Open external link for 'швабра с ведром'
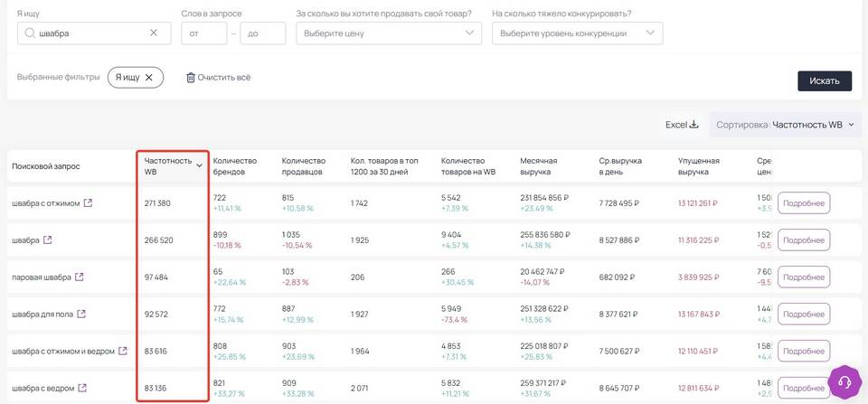The width and height of the screenshot is (868, 404). pyautogui.click(x=83, y=388)
